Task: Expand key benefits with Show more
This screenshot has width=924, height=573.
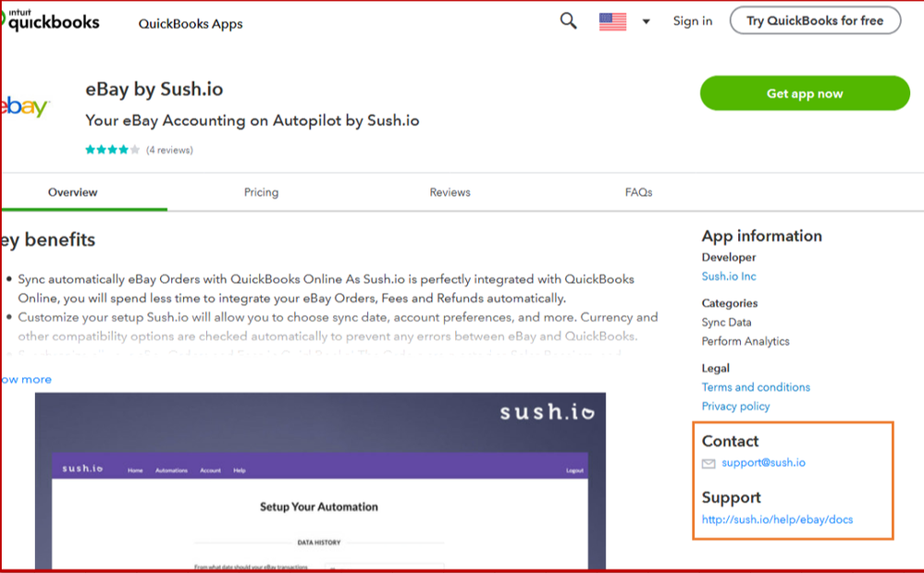Action: [26, 380]
